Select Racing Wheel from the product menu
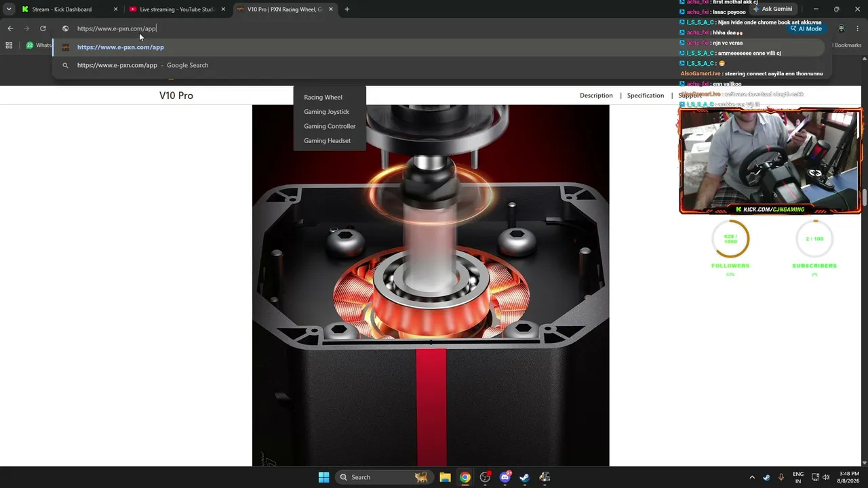 323,97
